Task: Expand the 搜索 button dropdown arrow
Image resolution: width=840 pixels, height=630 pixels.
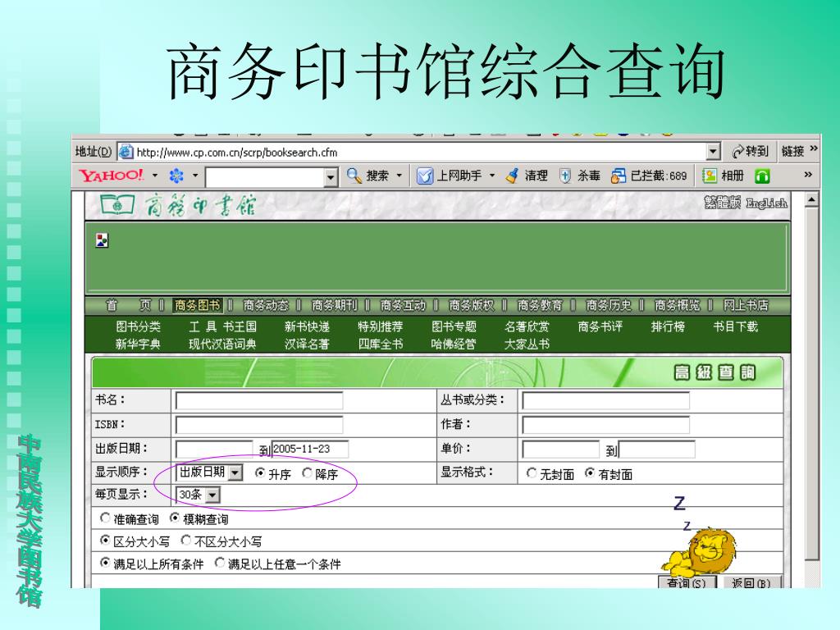Action: pyautogui.click(x=399, y=176)
